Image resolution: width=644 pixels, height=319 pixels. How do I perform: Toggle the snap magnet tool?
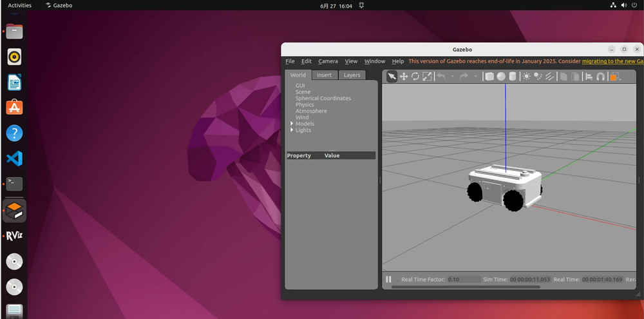point(600,77)
